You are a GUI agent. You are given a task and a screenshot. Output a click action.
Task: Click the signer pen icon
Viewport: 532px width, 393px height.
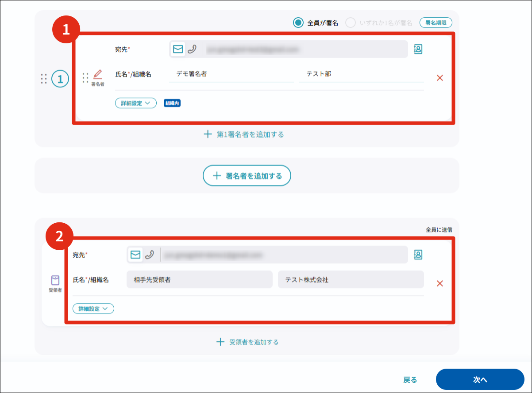point(98,74)
